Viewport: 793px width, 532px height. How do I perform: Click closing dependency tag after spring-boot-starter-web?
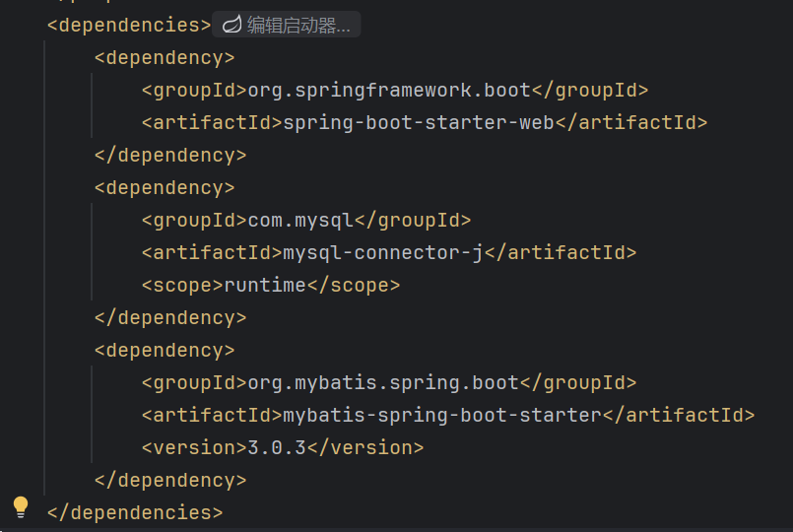pyautogui.click(x=170, y=156)
